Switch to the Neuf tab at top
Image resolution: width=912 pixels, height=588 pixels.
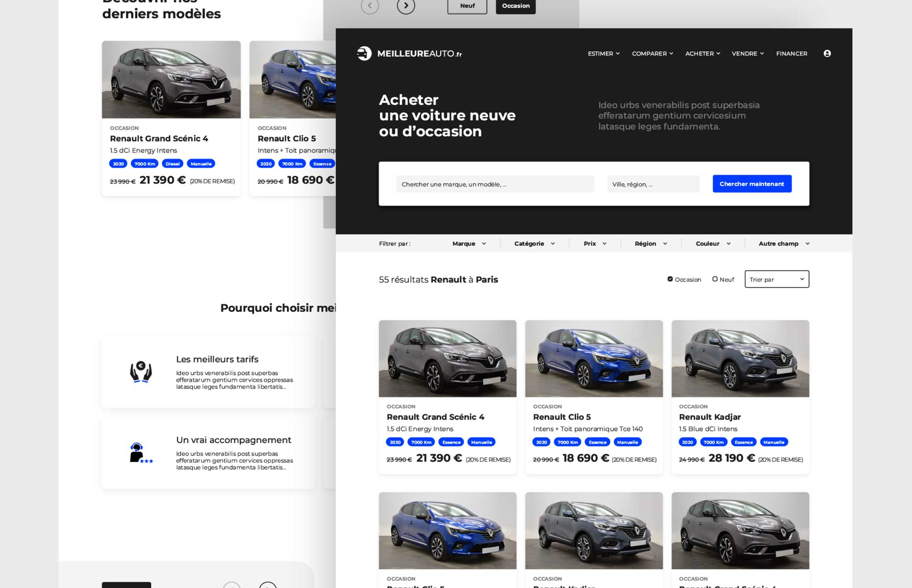click(467, 6)
